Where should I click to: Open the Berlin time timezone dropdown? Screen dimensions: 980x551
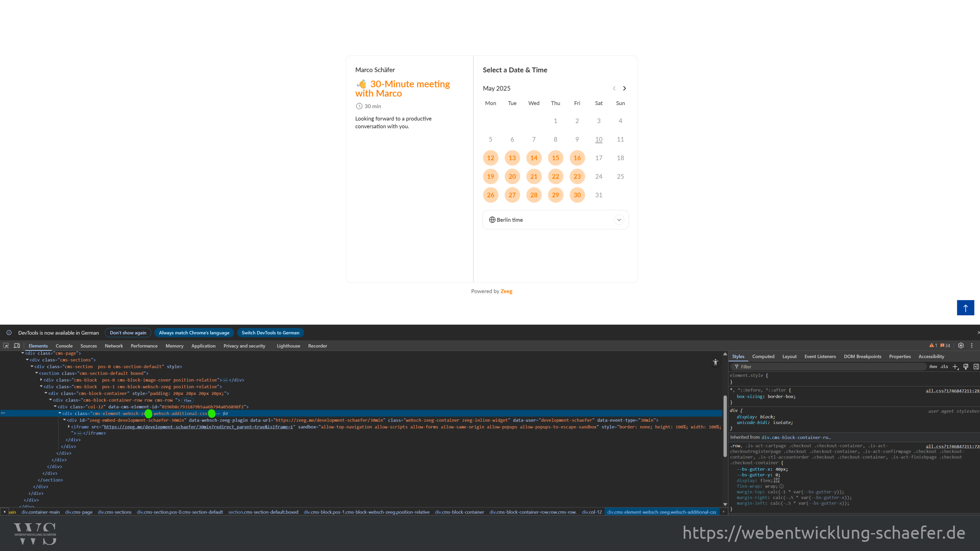pyautogui.click(x=555, y=220)
